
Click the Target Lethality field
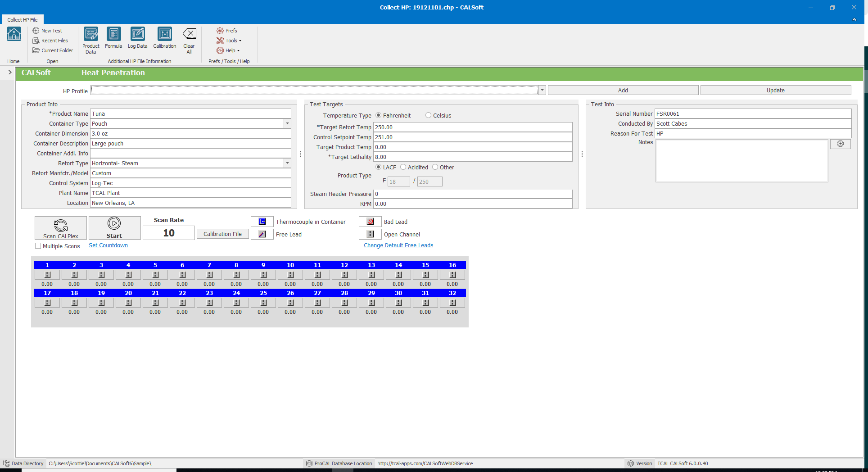[x=473, y=157]
